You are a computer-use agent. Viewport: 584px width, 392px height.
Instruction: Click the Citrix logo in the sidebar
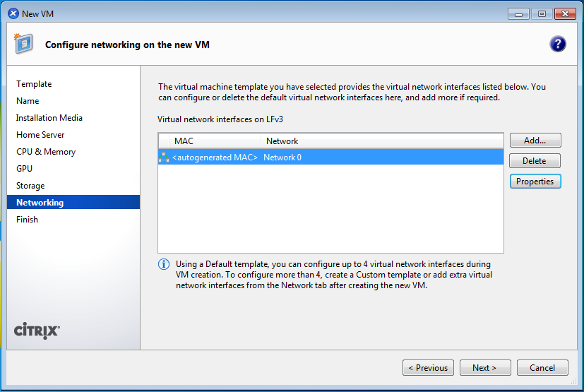tap(37, 331)
